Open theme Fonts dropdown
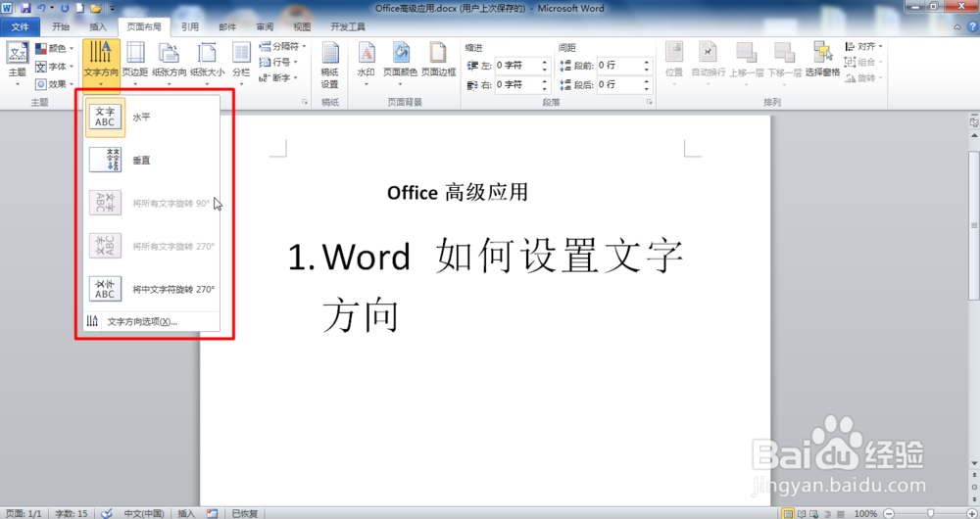The width and height of the screenshot is (980, 519). coord(54,67)
